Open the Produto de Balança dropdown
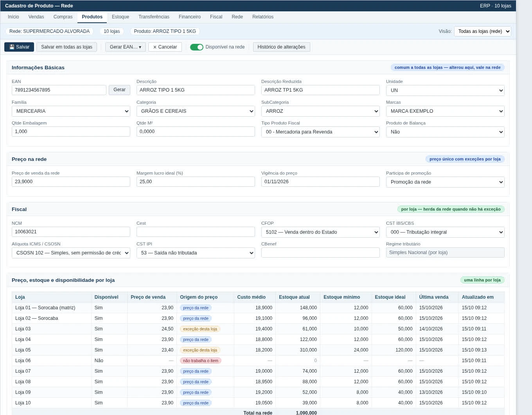The width and height of the screenshot is (532, 415). tap(445, 132)
